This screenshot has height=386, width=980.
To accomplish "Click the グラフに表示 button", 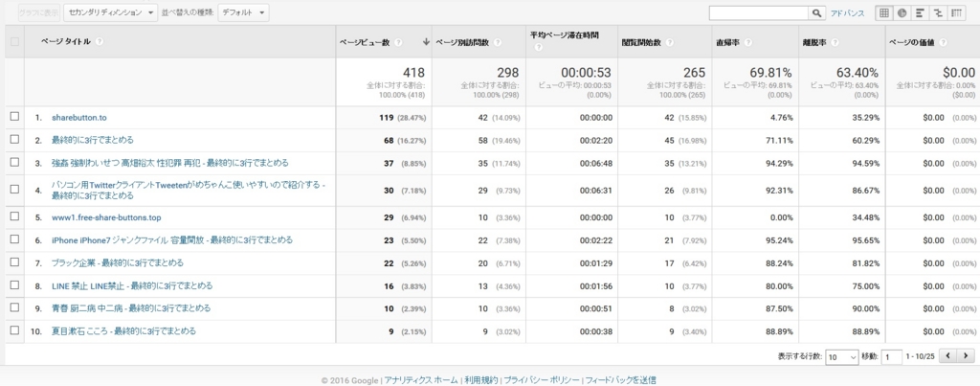I will [x=39, y=12].
